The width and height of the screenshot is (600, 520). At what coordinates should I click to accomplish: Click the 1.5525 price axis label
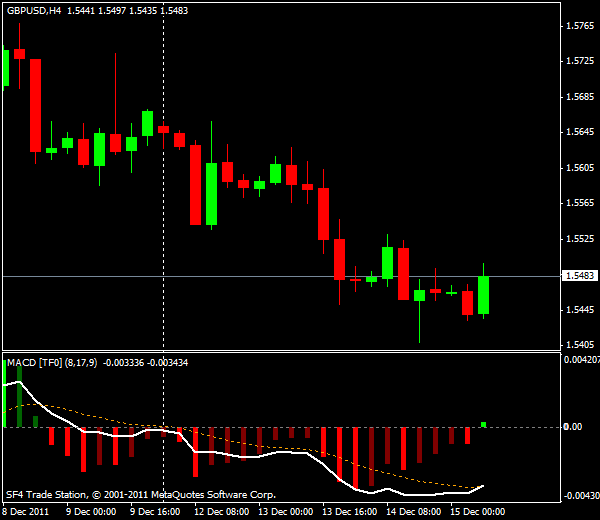coord(580,239)
